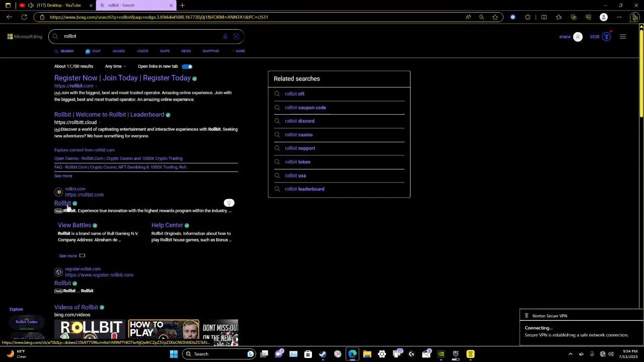Viewport: 644px width, 362px height.
Task: Switch to the SHOPPING tab
Action: 210,51
